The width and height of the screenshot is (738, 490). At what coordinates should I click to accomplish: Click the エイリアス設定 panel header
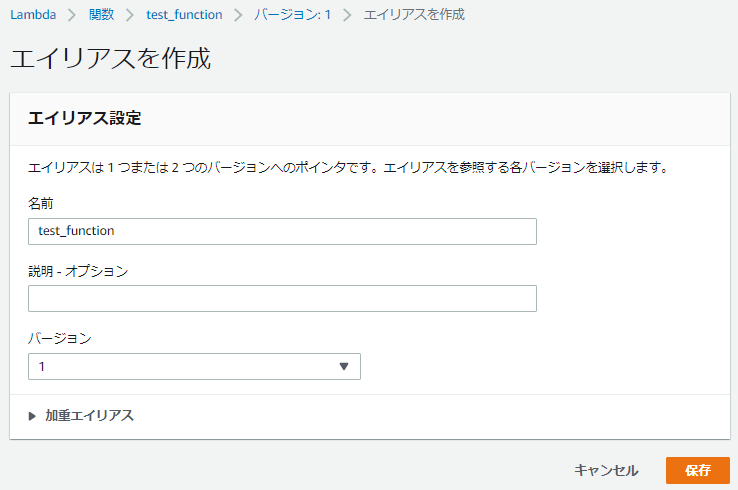click(x=85, y=119)
